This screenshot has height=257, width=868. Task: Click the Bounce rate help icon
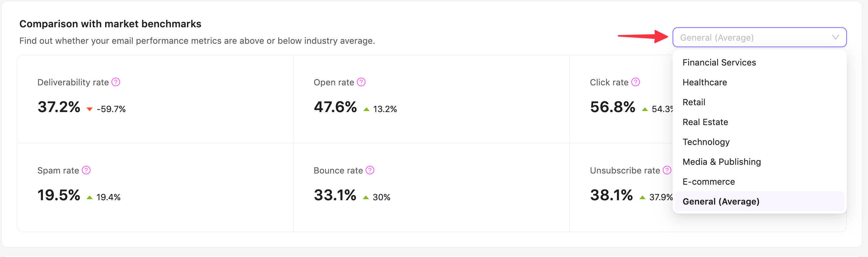point(370,170)
